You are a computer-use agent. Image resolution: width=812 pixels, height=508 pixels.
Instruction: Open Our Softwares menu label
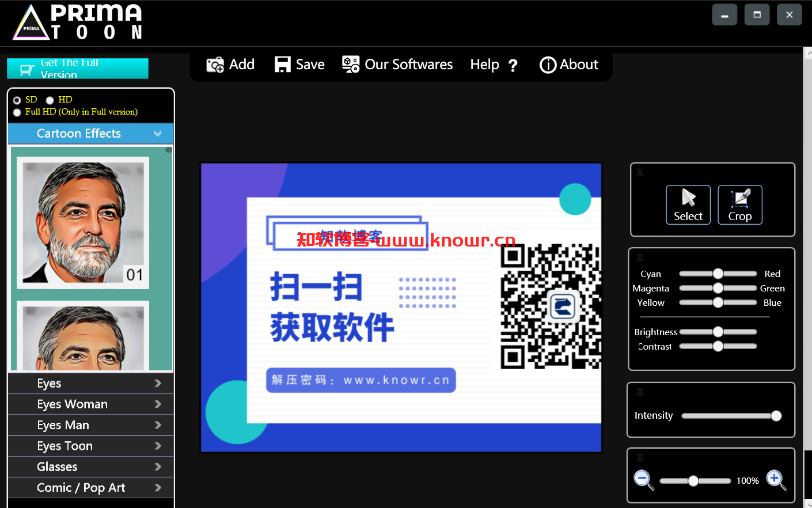(409, 65)
